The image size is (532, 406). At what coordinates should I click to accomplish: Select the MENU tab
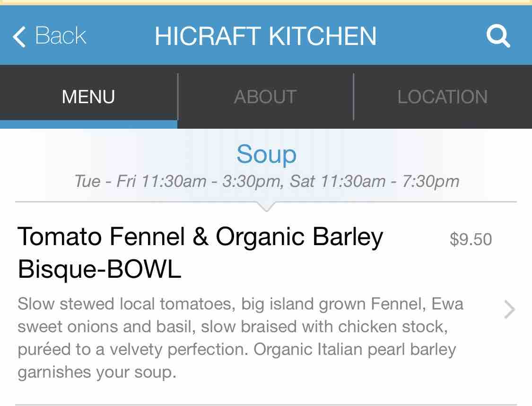pos(88,97)
